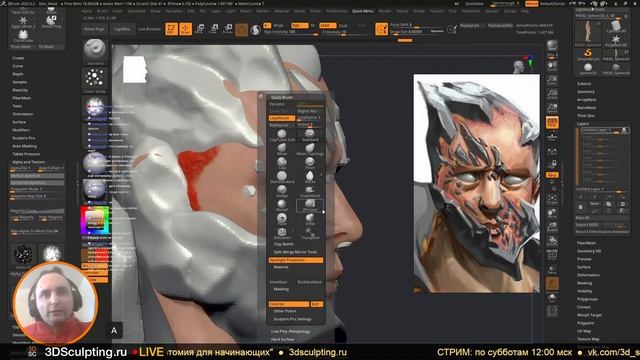Screen dimensions: 640x360
Task: Select the SimpleBrush tool thumbnail
Action: (x=588, y=54)
